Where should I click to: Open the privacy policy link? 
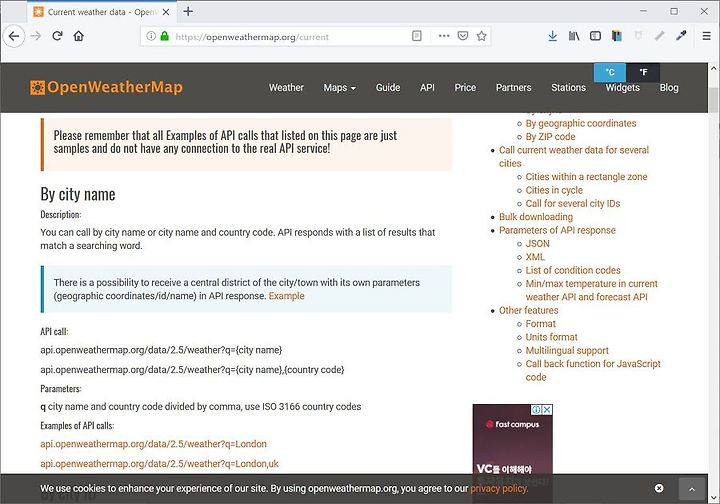(x=499, y=488)
